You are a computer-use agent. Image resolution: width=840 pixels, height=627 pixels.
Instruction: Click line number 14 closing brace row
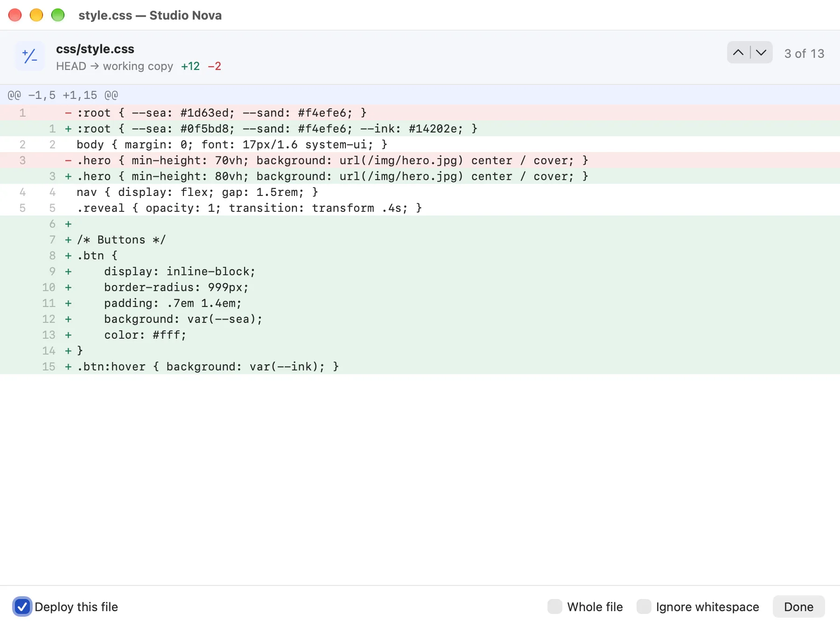click(x=420, y=351)
